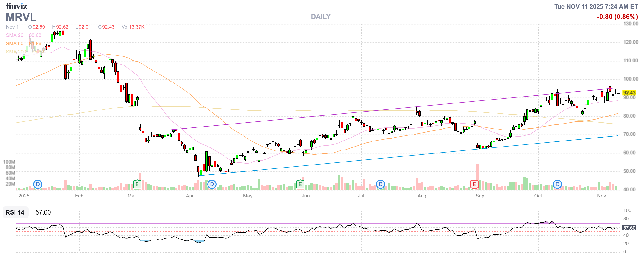This screenshot has width=644, height=259.
Task: Select the RSI value beside the RSI 14 label
Action: [43, 212]
